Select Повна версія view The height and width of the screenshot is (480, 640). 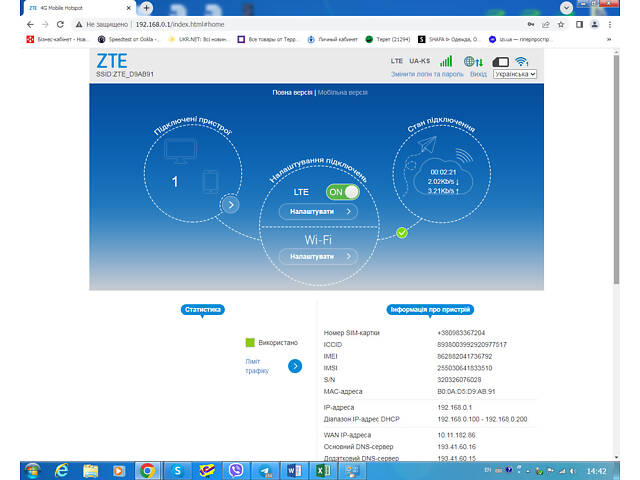(x=292, y=92)
